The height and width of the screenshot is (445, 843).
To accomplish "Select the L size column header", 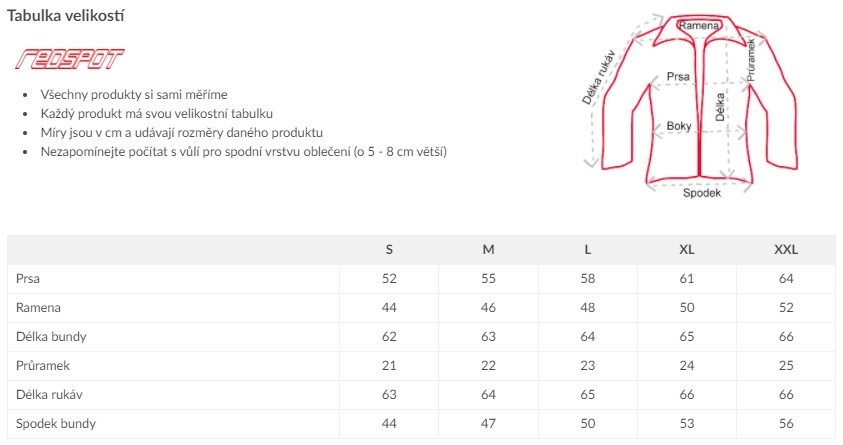I will [588, 249].
